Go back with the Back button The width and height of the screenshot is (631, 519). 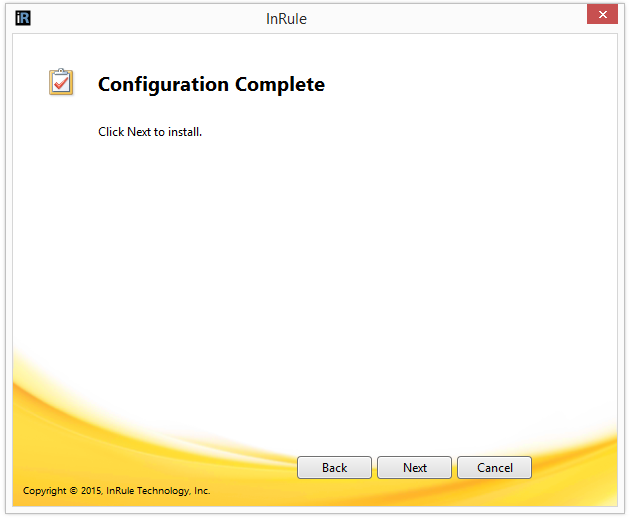click(x=334, y=468)
